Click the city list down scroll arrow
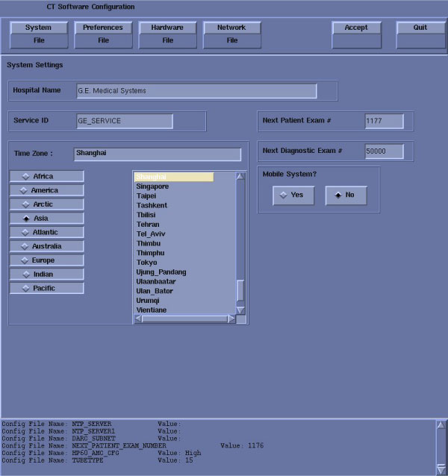Viewport: 448px width, 476px height. click(x=240, y=309)
